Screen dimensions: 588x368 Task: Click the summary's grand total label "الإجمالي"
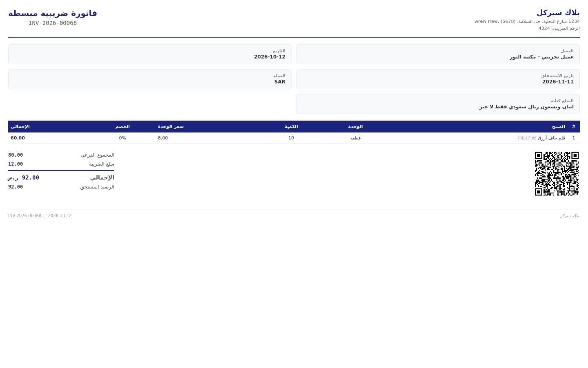click(102, 177)
